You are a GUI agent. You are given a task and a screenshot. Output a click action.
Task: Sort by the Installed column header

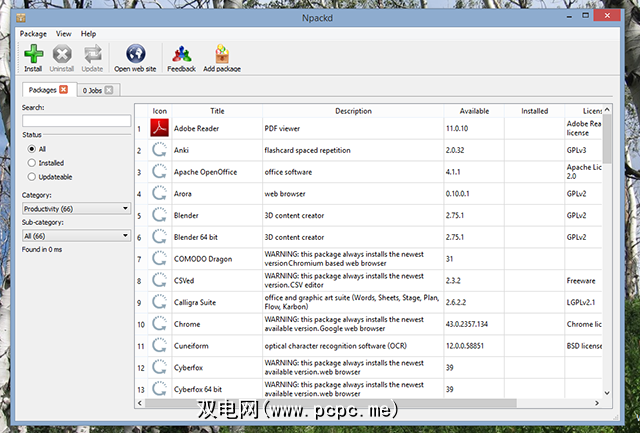(x=534, y=111)
